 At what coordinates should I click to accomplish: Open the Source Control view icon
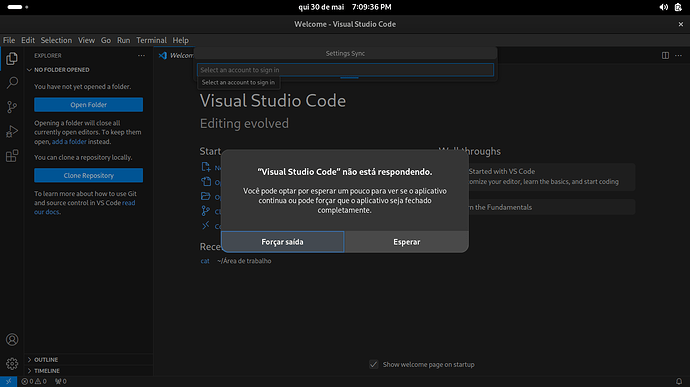(x=12, y=107)
